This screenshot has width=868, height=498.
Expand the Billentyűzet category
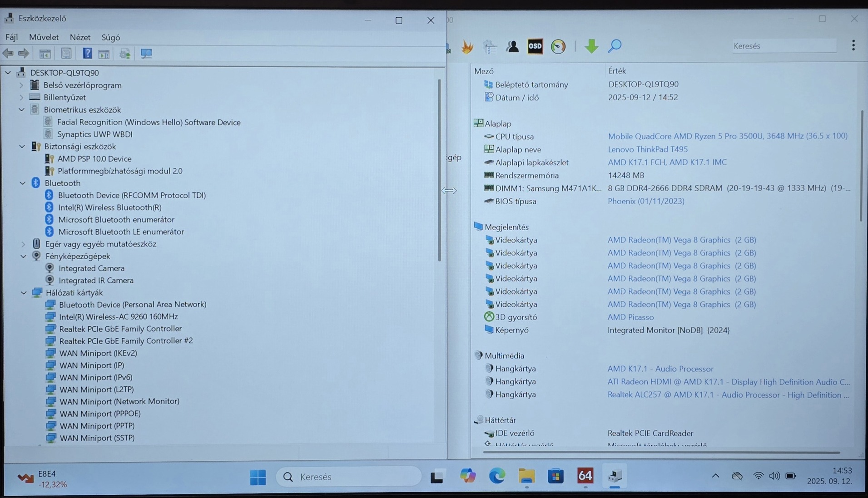[21, 97]
